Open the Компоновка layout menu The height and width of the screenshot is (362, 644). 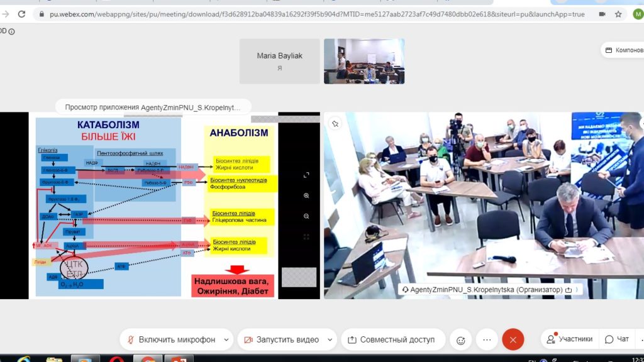[x=623, y=50]
